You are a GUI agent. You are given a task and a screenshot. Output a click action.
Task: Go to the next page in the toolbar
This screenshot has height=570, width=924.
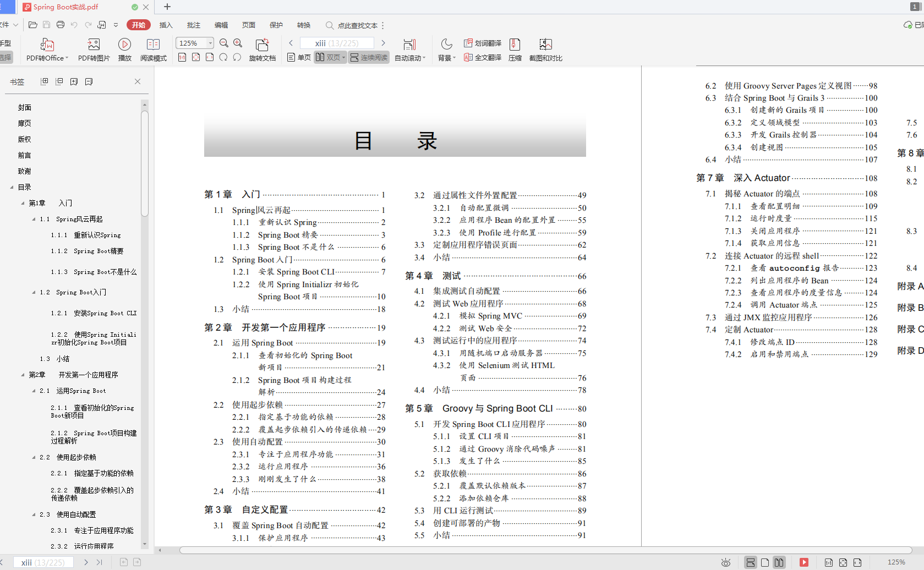(x=383, y=43)
